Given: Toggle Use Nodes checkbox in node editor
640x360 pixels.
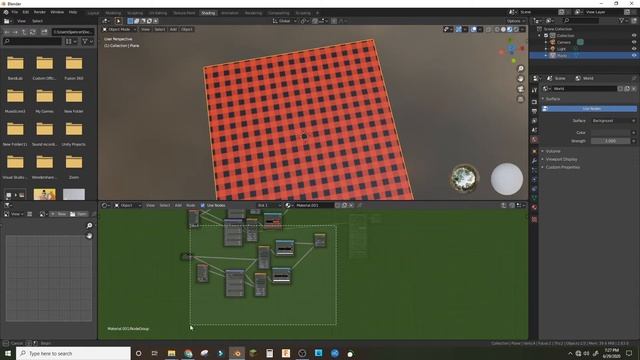Looking at the screenshot, I should 203,205.
